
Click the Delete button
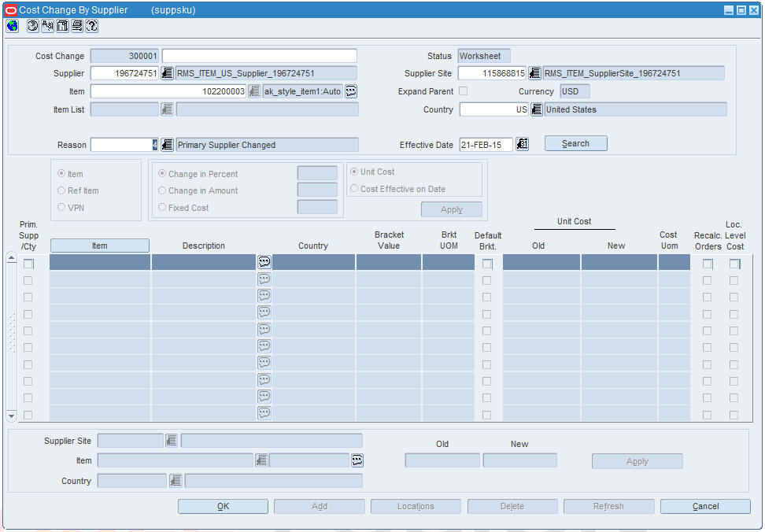click(x=512, y=506)
